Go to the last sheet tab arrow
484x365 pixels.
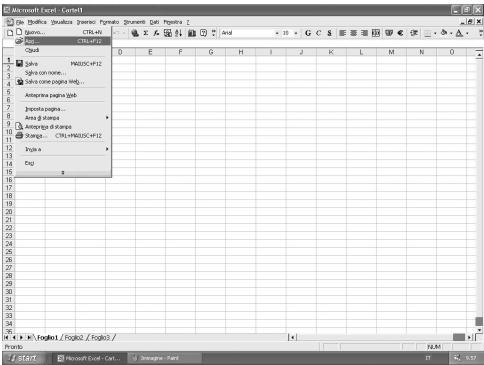click(x=29, y=337)
